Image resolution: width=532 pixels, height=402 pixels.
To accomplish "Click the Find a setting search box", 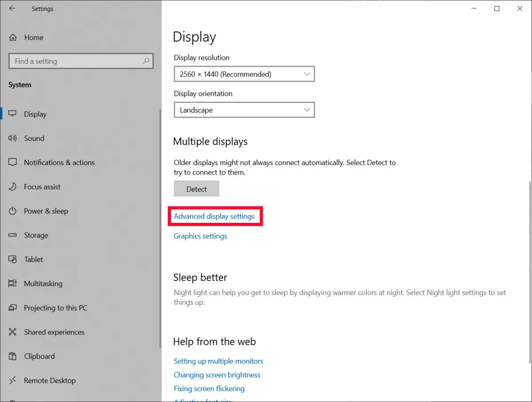I will [81, 61].
